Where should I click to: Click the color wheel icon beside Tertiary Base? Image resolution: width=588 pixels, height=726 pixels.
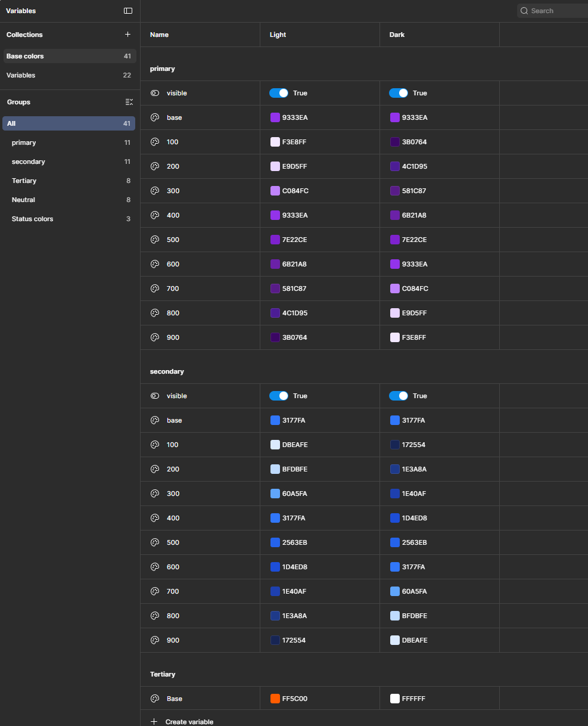pos(154,698)
